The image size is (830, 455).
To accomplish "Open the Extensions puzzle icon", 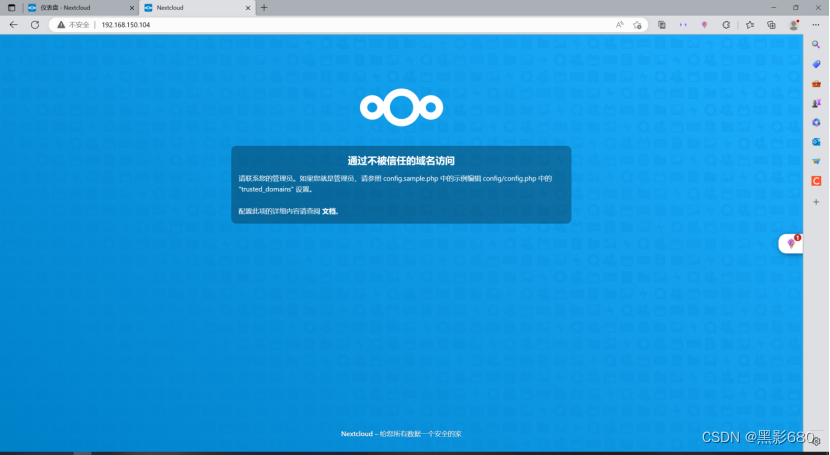I will [726, 25].
